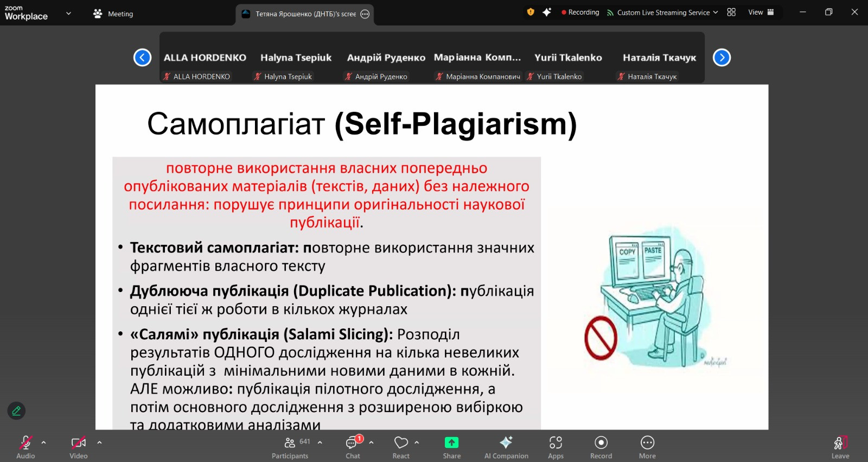
Task: Click the Recording indicator
Action: 580,12
